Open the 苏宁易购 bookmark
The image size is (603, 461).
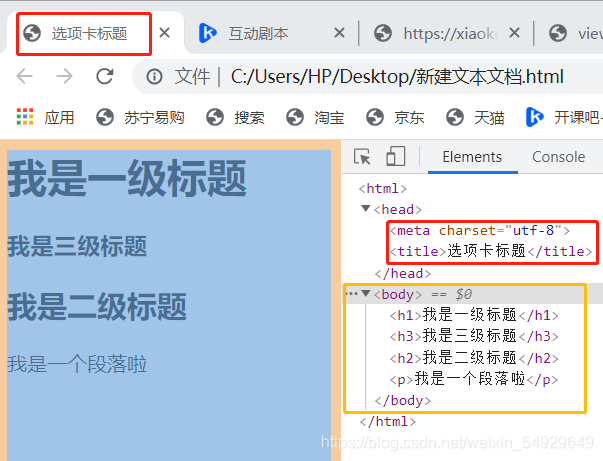pos(140,117)
